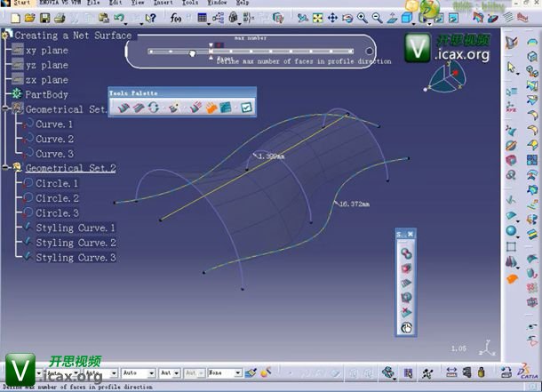Viewport: 542px width, 392px height.
Task: Click the blue grid icon in Tools Palette
Action: pyautogui.click(x=226, y=108)
